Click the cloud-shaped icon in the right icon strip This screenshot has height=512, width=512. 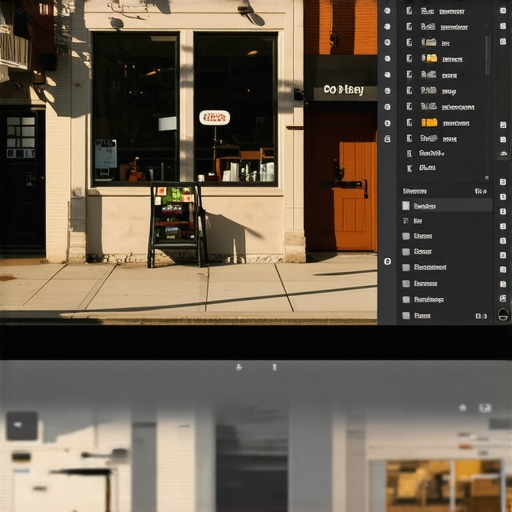503,153
